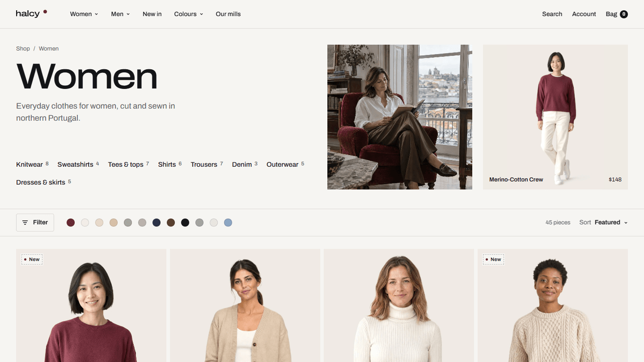Go to the halcy logo home link

click(x=32, y=14)
